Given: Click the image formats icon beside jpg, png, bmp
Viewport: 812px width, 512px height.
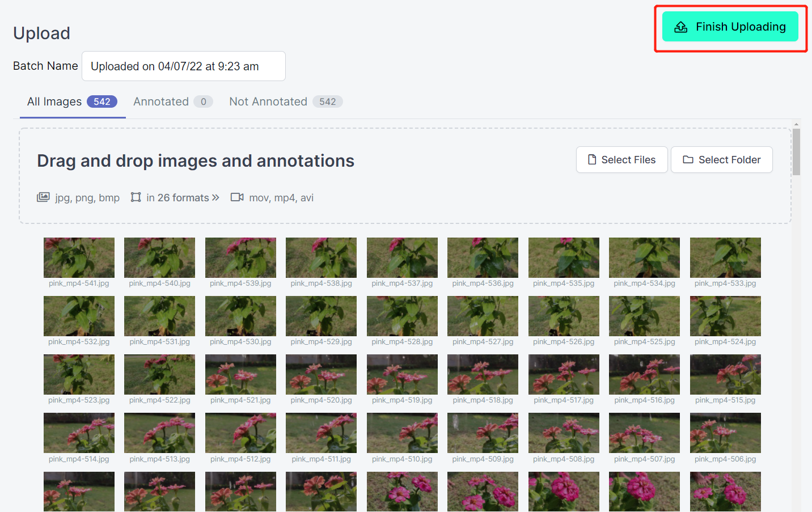Looking at the screenshot, I should 43,197.
